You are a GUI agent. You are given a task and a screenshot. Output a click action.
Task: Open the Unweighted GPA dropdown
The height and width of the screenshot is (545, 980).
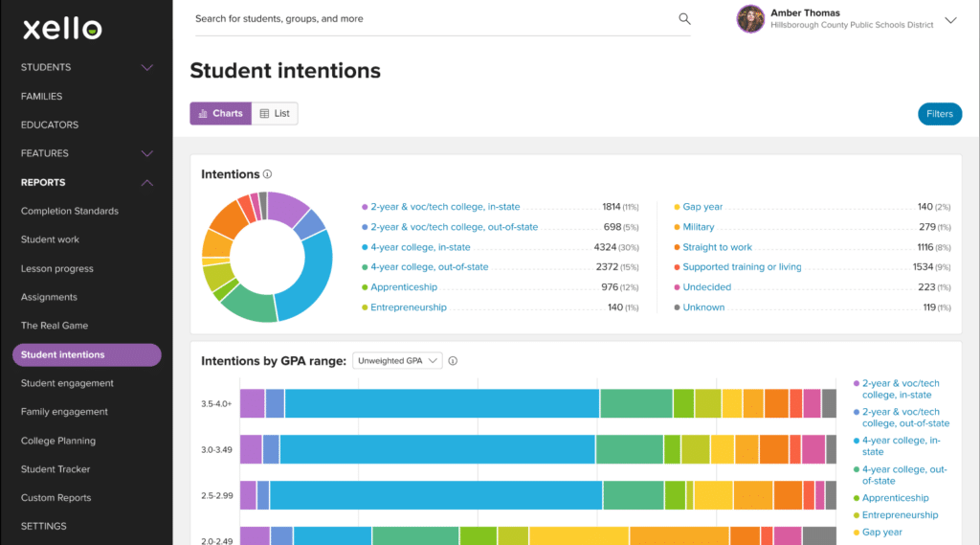click(x=397, y=360)
